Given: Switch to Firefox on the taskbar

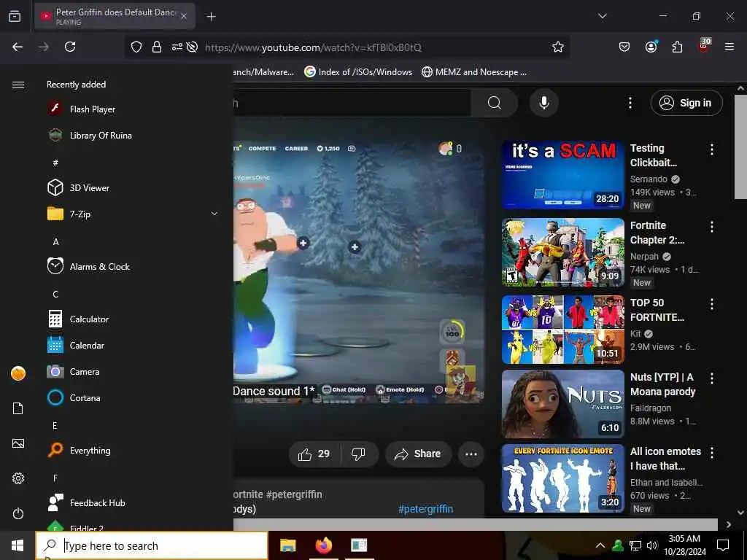Looking at the screenshot, I should pyautogui.click(x=323, y=545).
